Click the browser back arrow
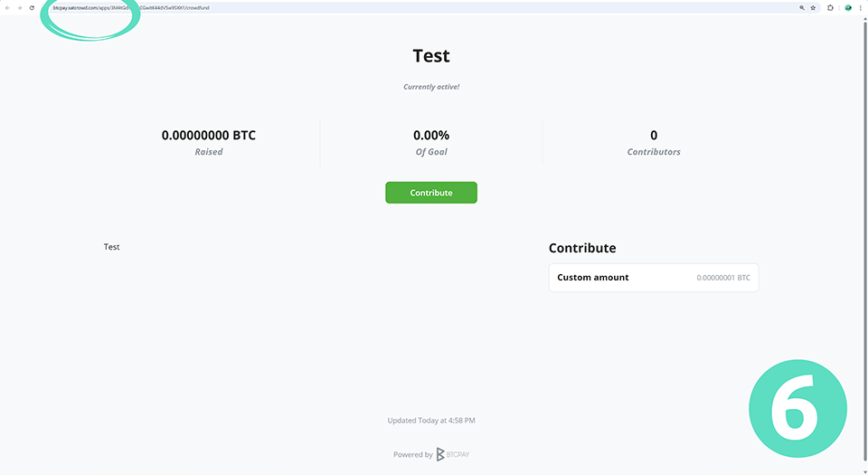The image size is (868, 475). 8,7
